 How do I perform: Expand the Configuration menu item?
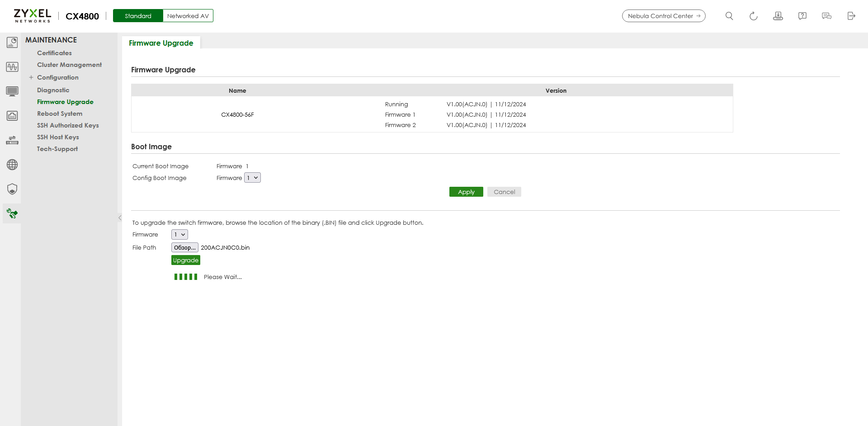tap(31, 77)
